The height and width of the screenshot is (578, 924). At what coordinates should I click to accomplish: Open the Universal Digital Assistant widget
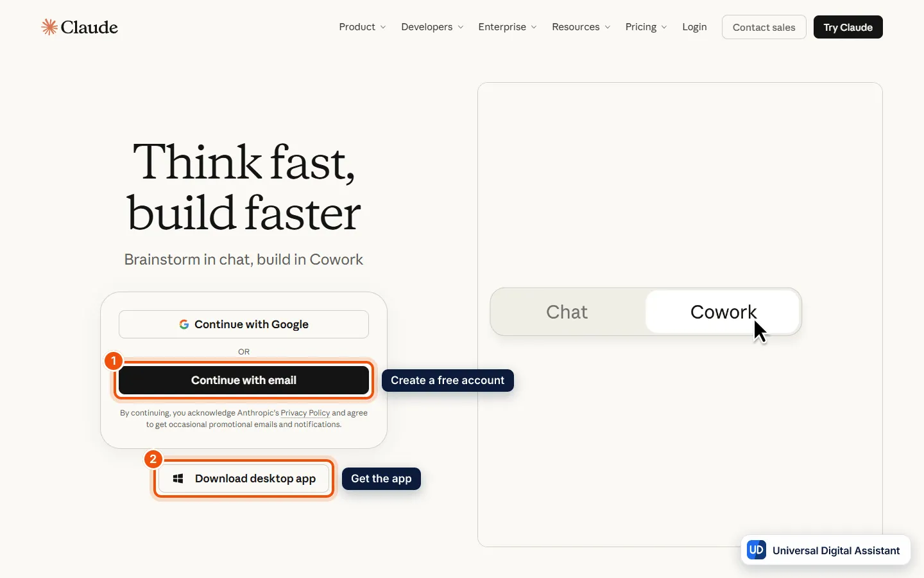tap(825, 550)
